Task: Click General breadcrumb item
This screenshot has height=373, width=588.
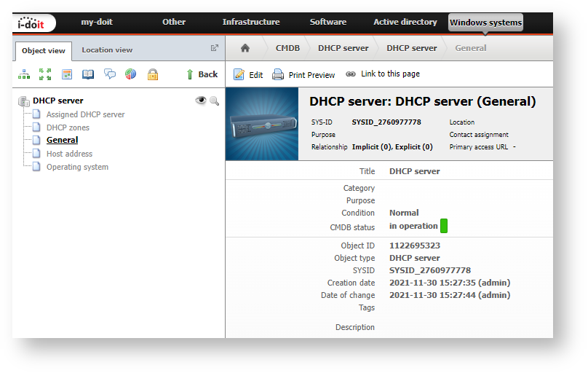Action: click(x=471, y=48)
